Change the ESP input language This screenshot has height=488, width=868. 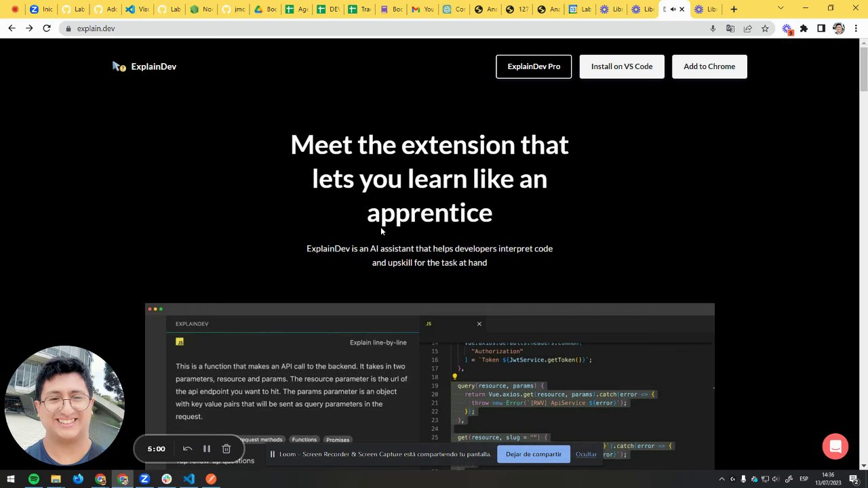point(804,479)
